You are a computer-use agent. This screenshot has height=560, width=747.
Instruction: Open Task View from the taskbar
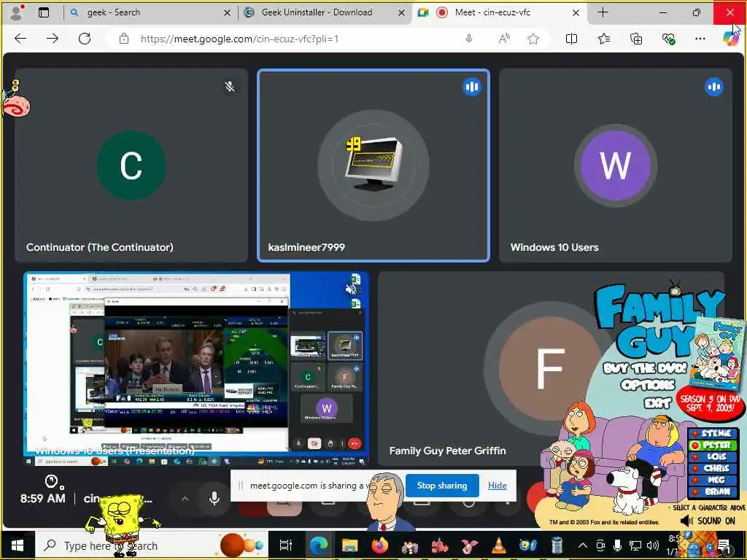286,545
